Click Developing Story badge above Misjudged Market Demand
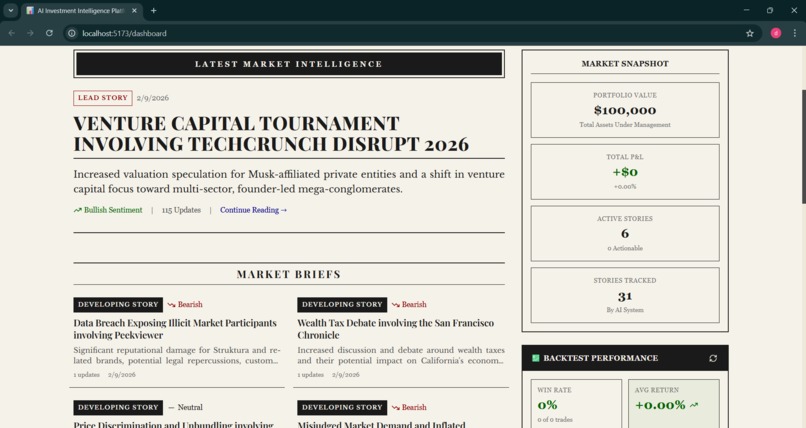 342,407
